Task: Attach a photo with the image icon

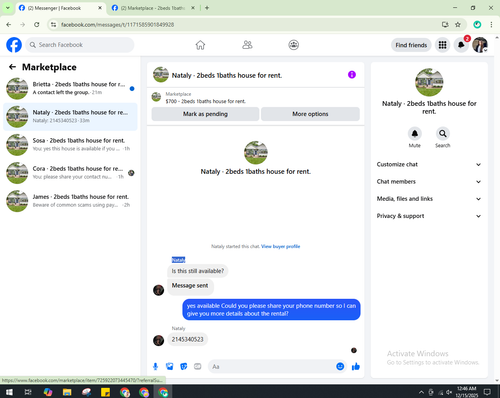Action: pos(169,367)
